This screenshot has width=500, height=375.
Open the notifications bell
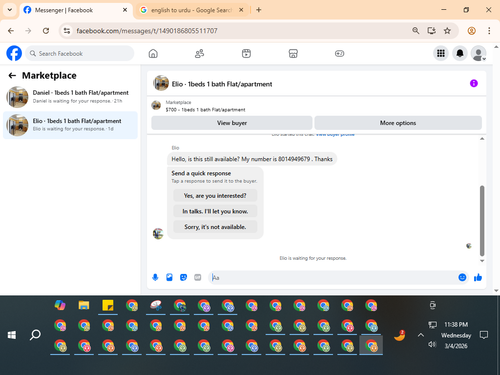pyautogui.click(x=460, y=53)
